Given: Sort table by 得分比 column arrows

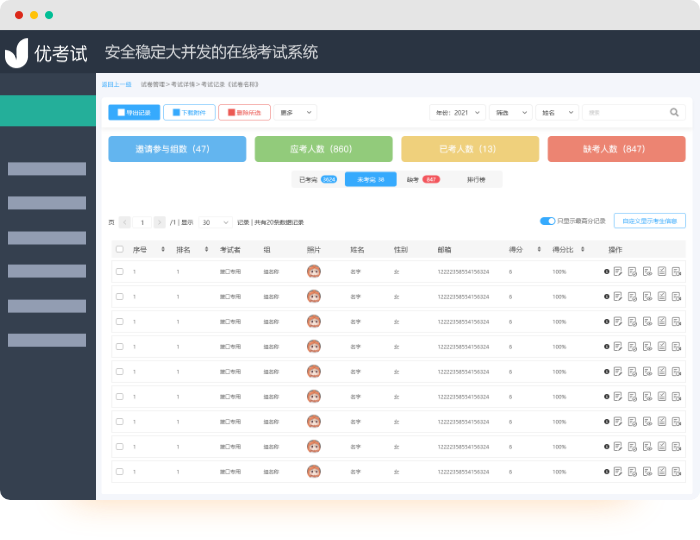Looking at the screenshot, I should point(583,249).
